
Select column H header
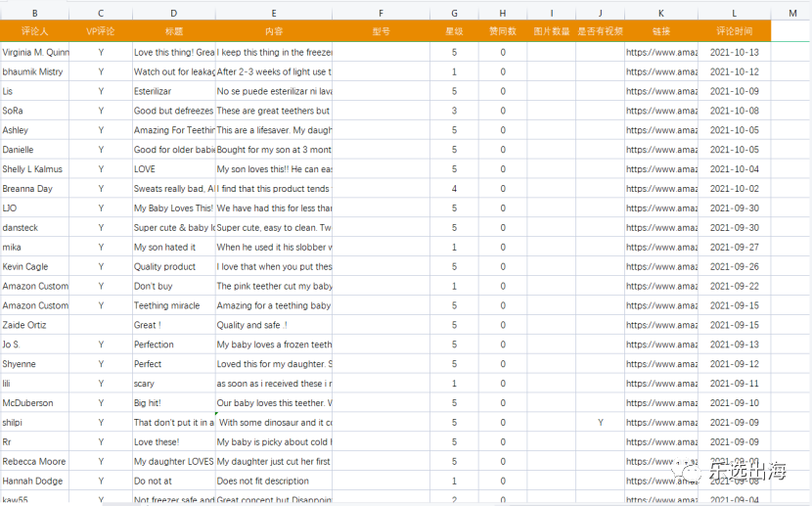(x=502, y=13)
